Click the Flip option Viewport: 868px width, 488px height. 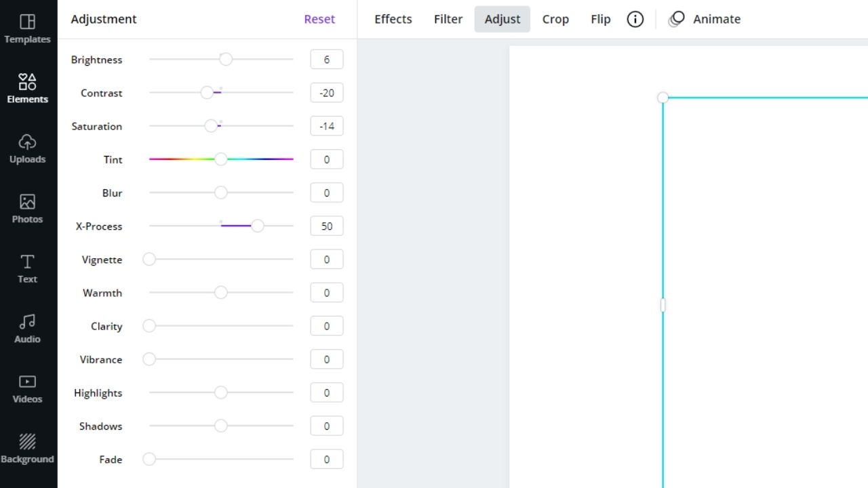point(601,19)
